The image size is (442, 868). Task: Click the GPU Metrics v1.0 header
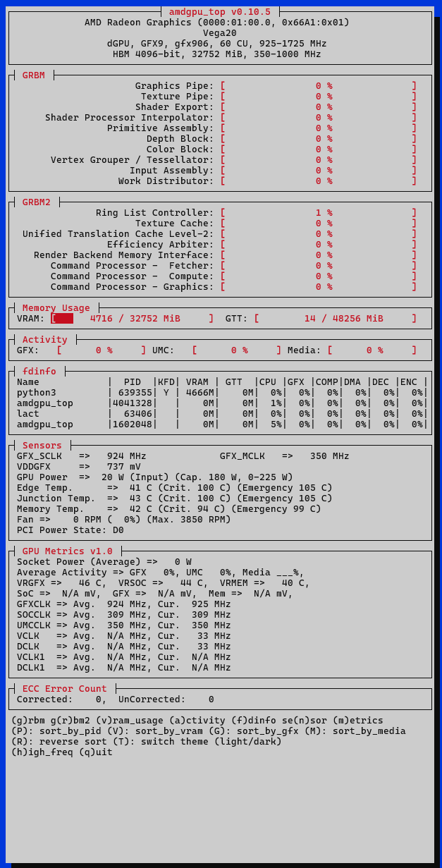(x=68, y=551)
